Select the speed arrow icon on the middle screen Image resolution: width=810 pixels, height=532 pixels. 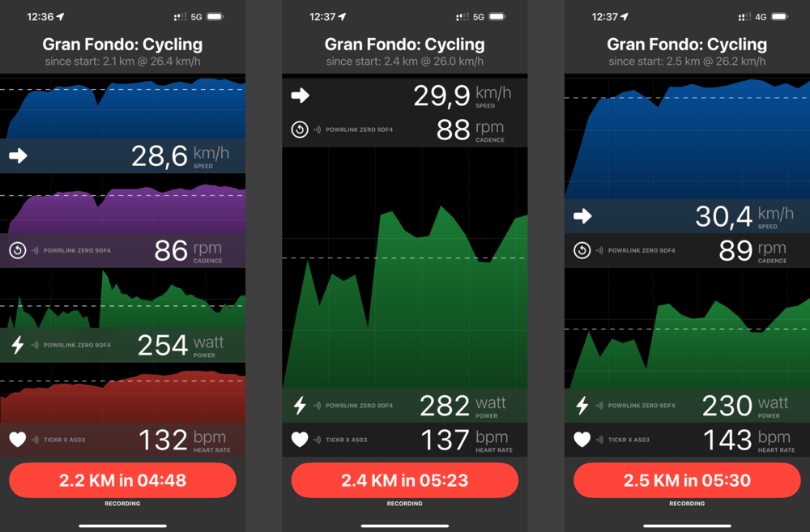[x=300, y=96]
